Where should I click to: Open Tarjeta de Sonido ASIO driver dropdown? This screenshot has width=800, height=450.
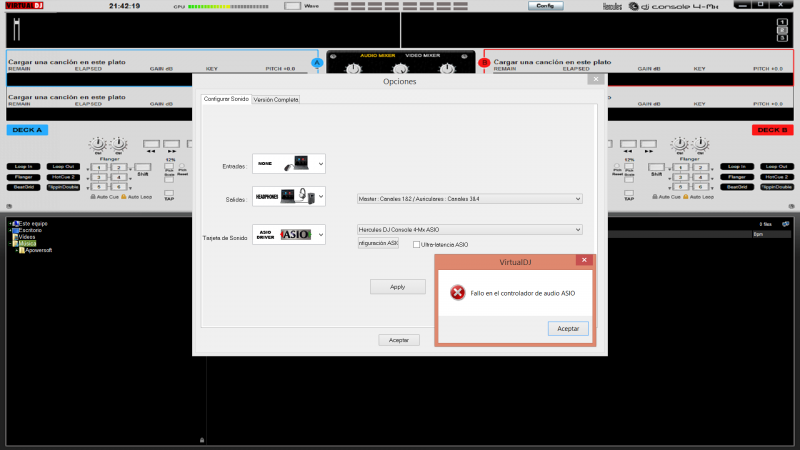pos(289,235)
